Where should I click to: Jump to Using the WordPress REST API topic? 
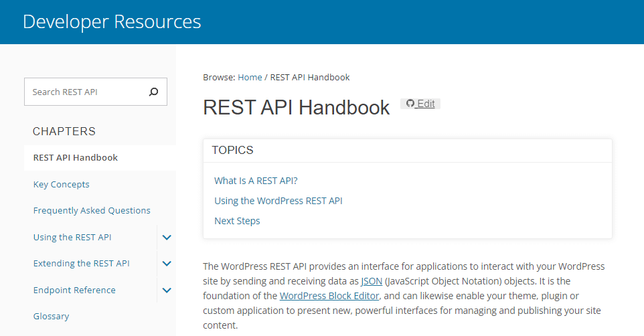tap(278, 201)
